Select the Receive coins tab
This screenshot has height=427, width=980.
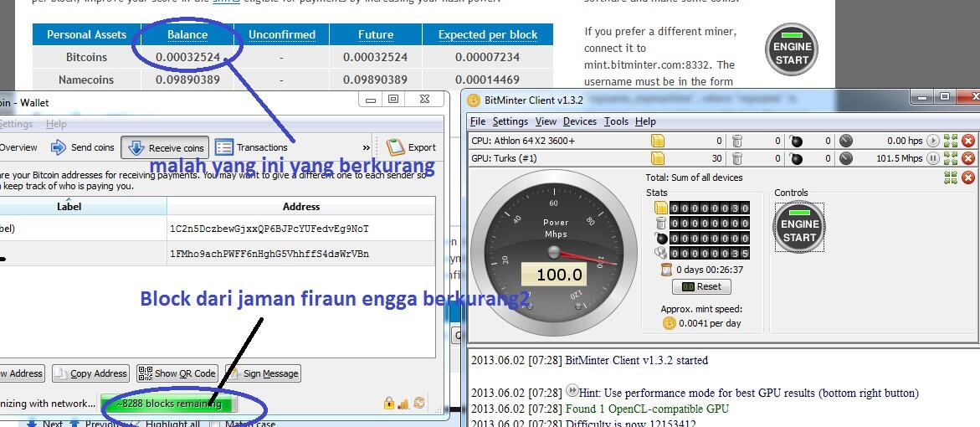coord(166,147)
